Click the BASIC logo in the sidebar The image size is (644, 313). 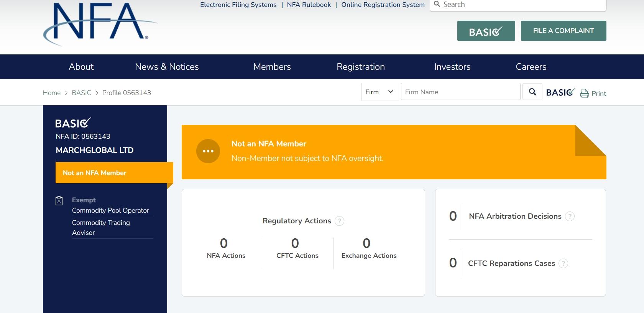pos(73,123)
